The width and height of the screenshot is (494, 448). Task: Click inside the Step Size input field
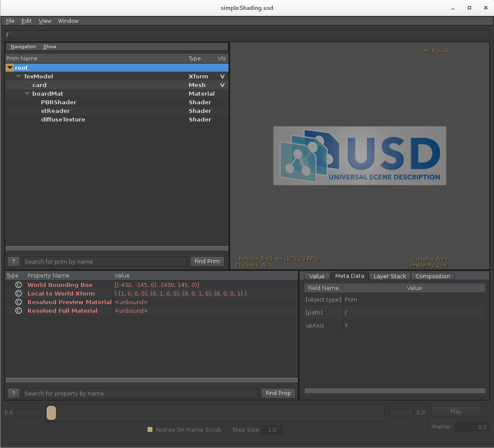tap(272, 429)
